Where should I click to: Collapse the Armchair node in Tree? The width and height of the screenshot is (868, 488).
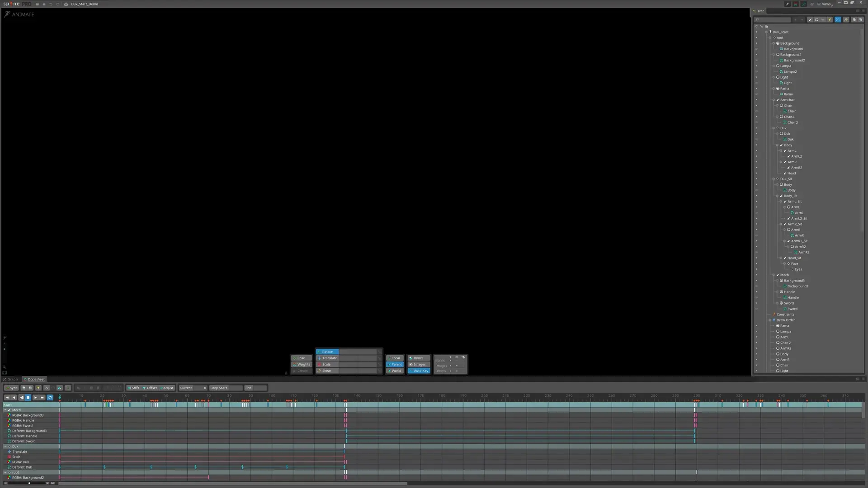coord(774,100)
